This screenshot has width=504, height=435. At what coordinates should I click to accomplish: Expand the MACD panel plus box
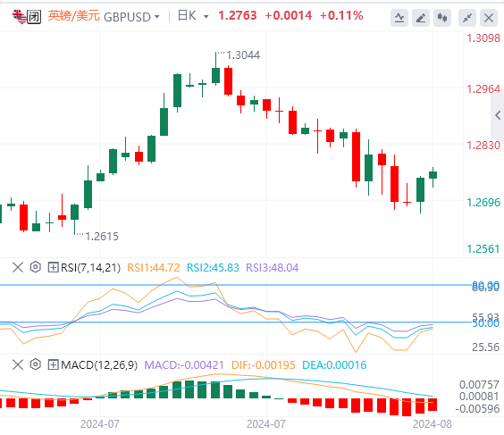click(x=53, y=364)
